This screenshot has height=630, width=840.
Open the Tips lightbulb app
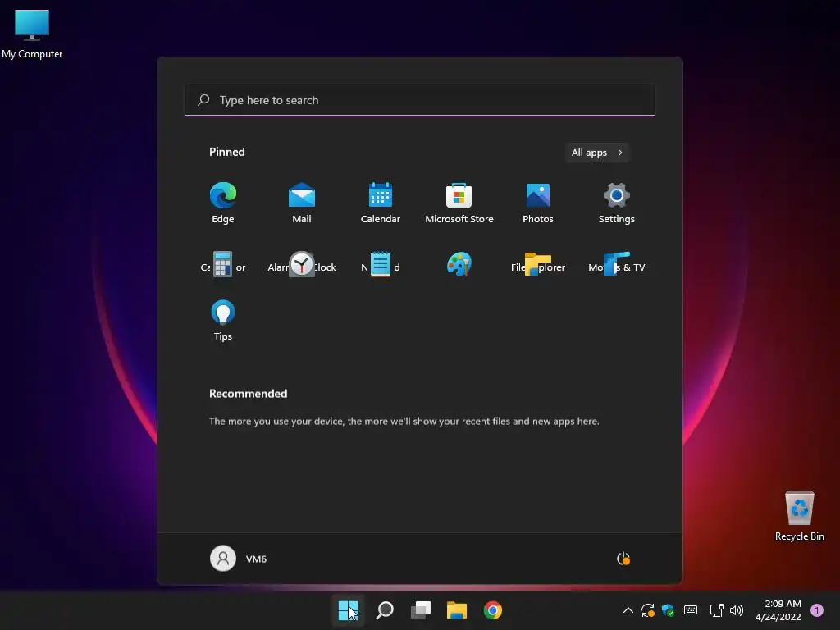[223, 320]
